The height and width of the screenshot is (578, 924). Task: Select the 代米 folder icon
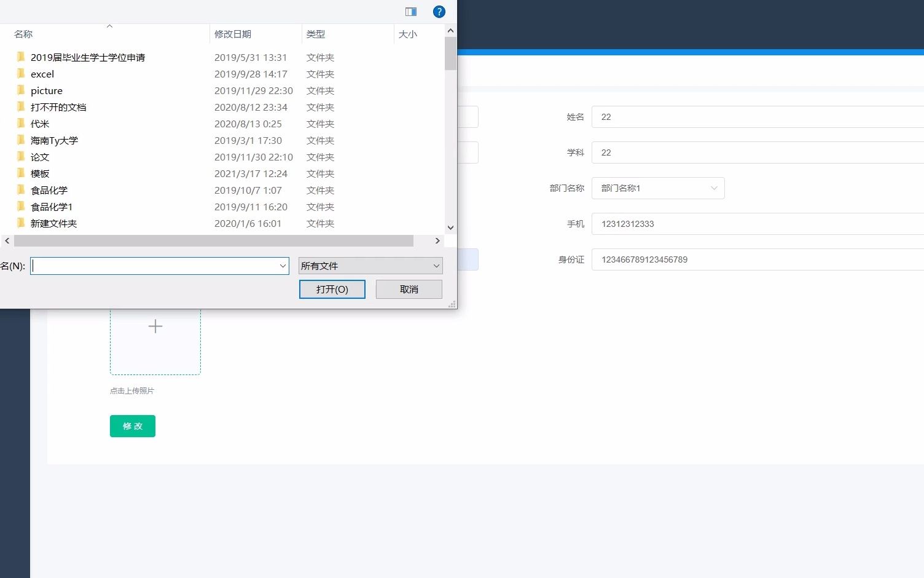tap(21, 123)
